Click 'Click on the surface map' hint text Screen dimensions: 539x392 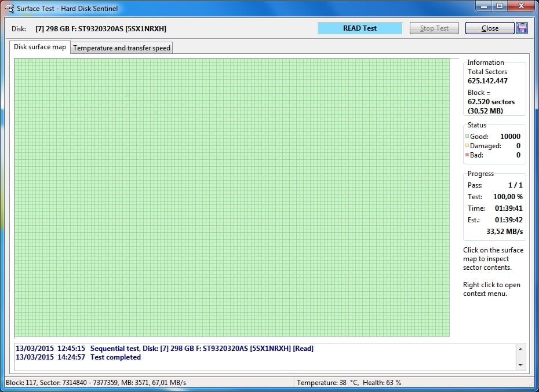point(493,259)
